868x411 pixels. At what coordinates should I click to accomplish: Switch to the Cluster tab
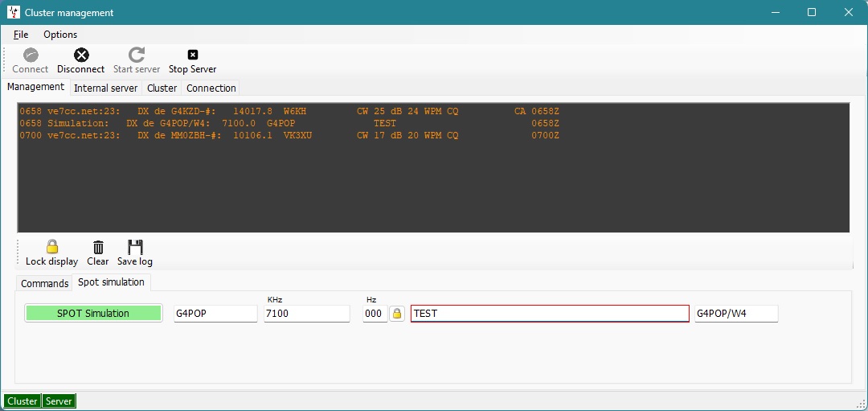(x=162, y=88)
